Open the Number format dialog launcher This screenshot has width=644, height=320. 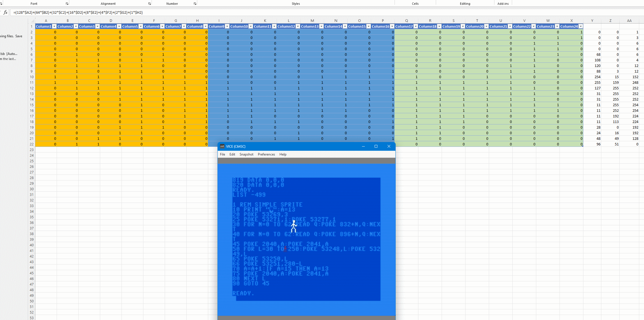[x=195, y=4]
